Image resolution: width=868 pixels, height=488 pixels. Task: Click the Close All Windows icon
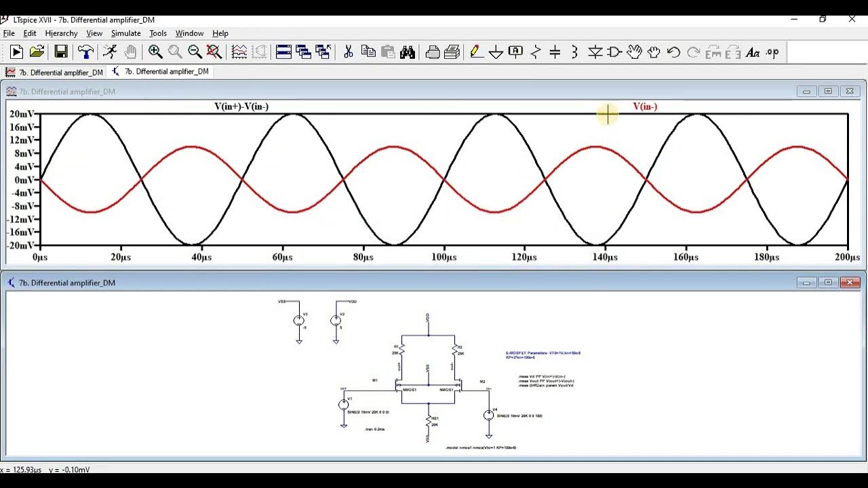323,52
